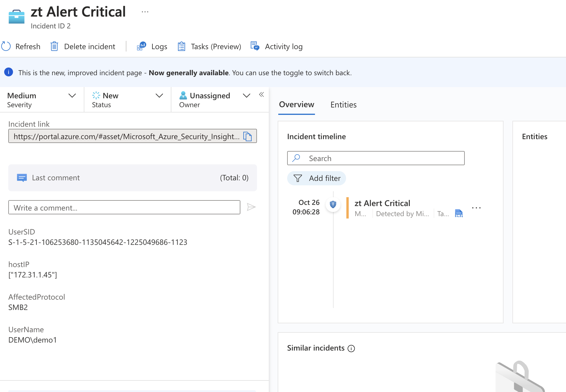This screenshot has height=392, width=566.
Task: Open more options on the timeline alert
Action: 476,208
